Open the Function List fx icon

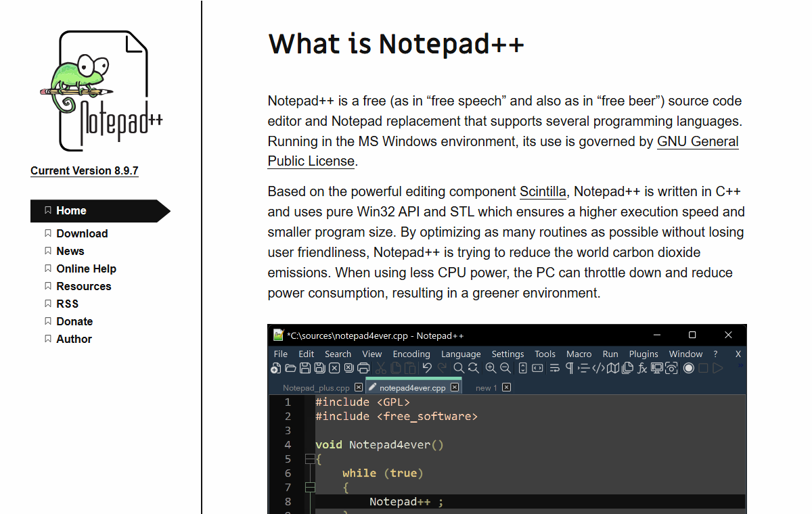pyautogui.click(x=642, y=368)
